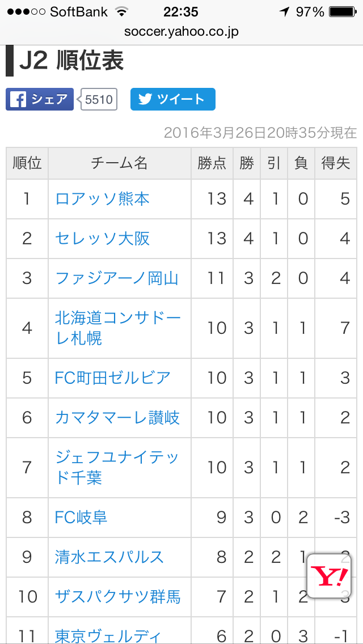Image resolution: width=363 pixels, height=644 pixels.
Task: Open the ジェフユナイテッド千葉 team link
Action: coord(117,467)
